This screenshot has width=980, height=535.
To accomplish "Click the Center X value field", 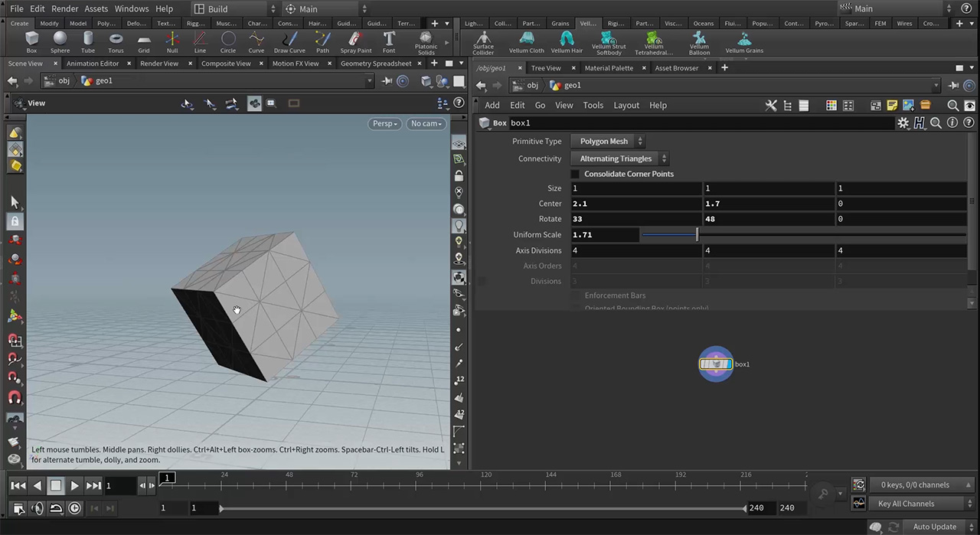I will coord(635,204).
